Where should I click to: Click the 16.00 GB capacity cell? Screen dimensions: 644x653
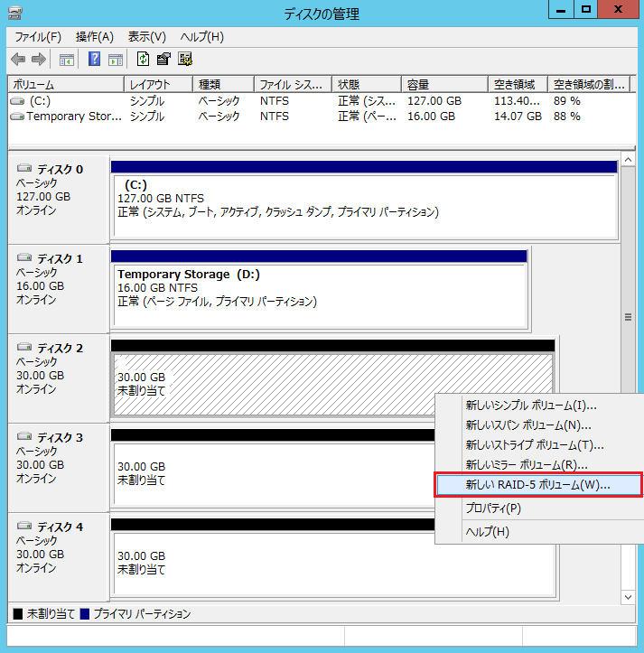431,117
